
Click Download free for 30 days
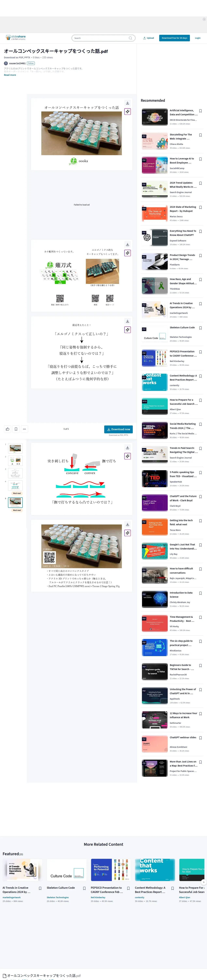pyautogui.click(x=174, y=38)
